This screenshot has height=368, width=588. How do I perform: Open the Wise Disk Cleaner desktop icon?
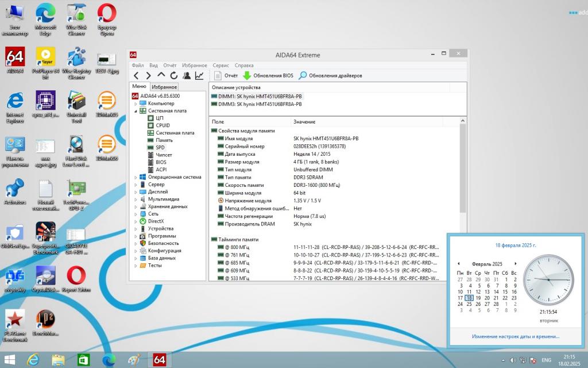(76, 20)
